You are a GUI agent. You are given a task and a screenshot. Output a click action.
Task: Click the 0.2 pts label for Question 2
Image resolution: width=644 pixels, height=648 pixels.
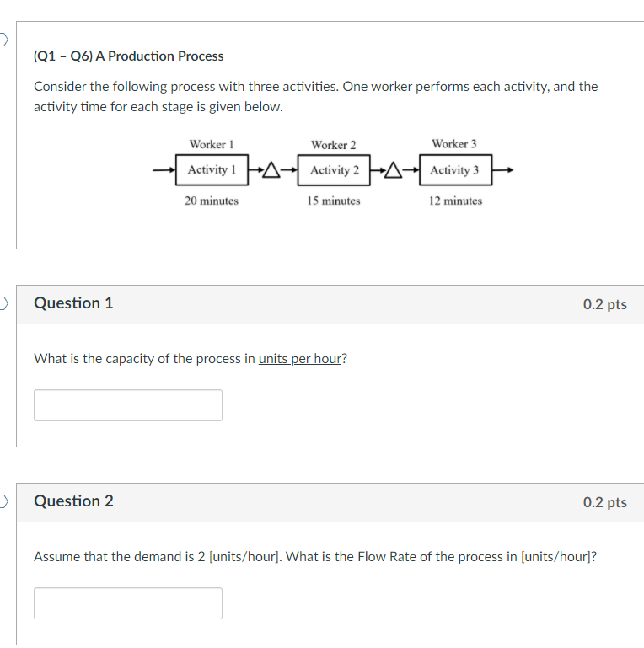click(x=604, y=502)
